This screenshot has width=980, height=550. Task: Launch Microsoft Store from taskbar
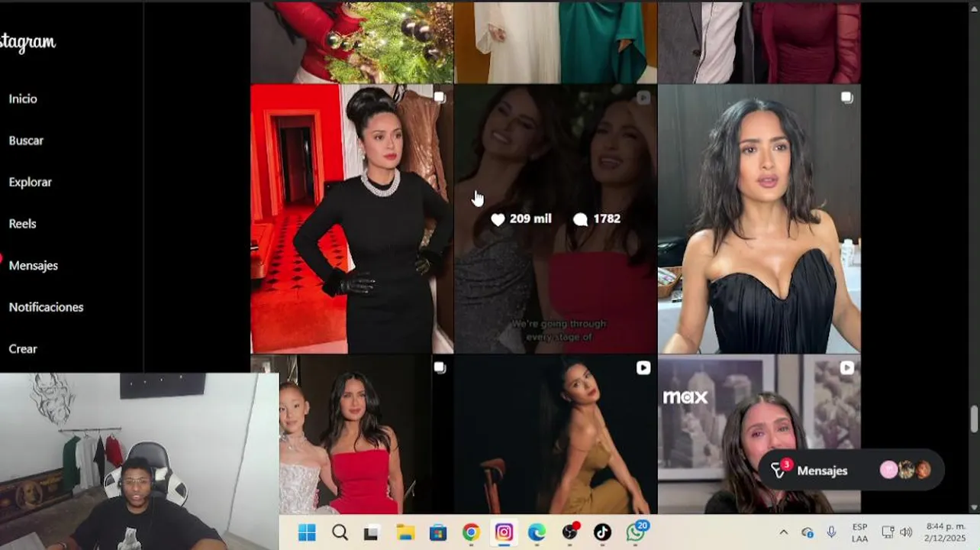click(438, 532)
